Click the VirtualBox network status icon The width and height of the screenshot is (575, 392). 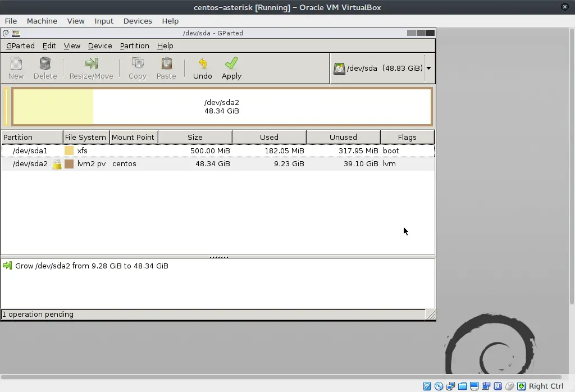[x=451, y=386]
